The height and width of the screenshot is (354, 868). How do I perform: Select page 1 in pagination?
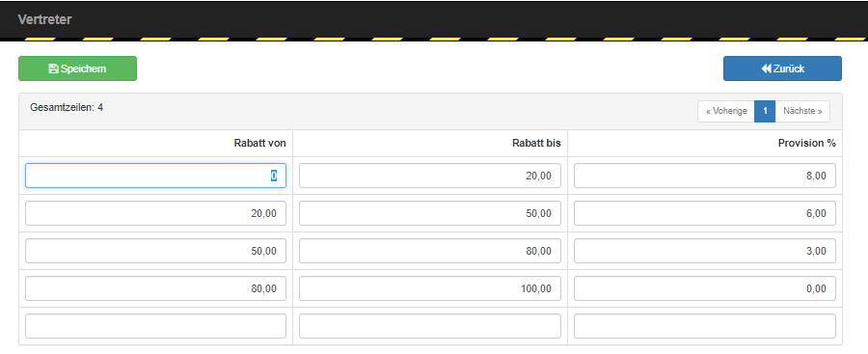pos(765,111)
